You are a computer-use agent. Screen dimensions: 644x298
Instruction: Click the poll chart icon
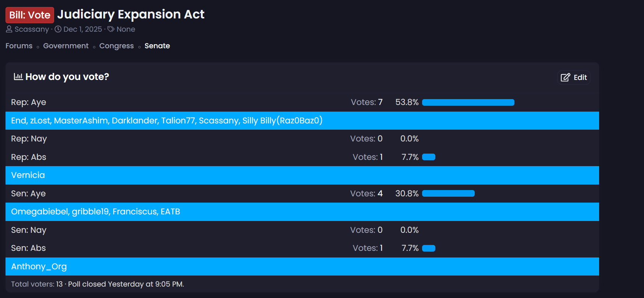[18, 77]
